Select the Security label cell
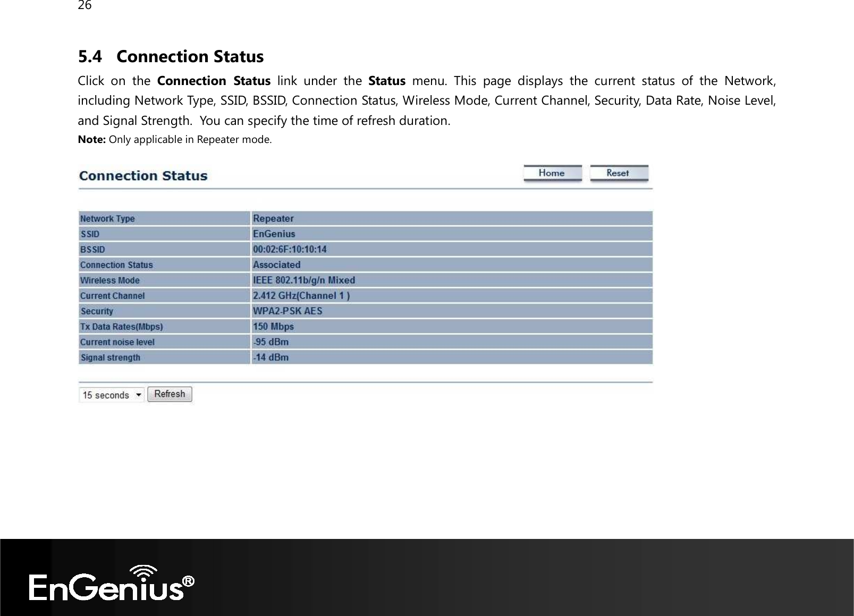The height and width of the screenshot is (616, 854). (164, 311)
